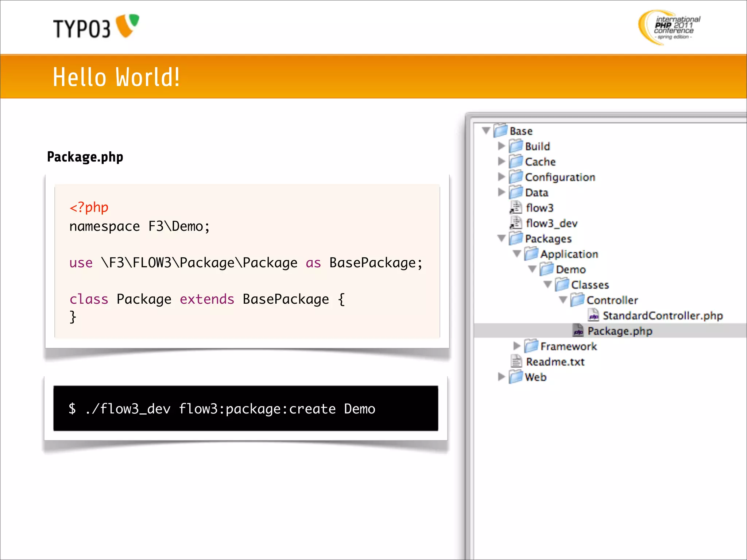Select the Readme.txt file name

click(555, 362)
